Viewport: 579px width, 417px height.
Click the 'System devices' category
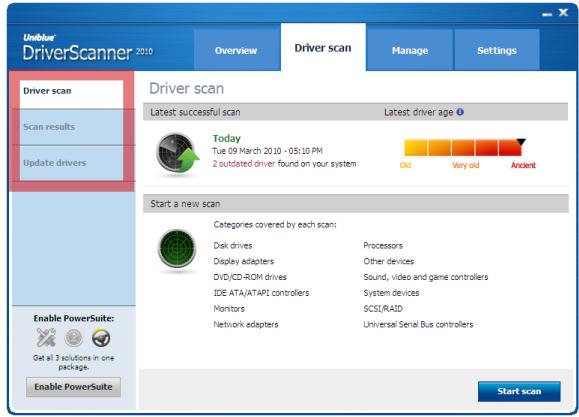[391, 293]
